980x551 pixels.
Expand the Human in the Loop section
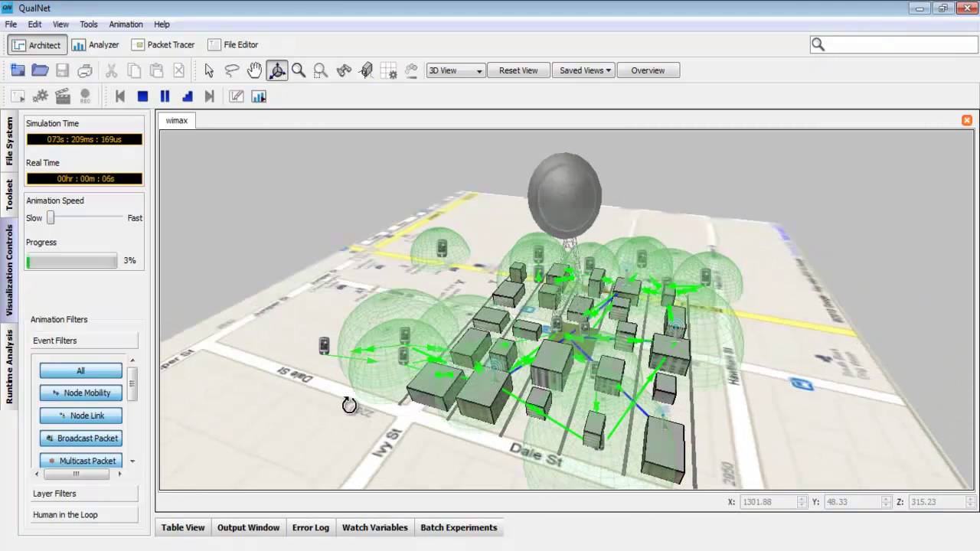pos(84,515)
